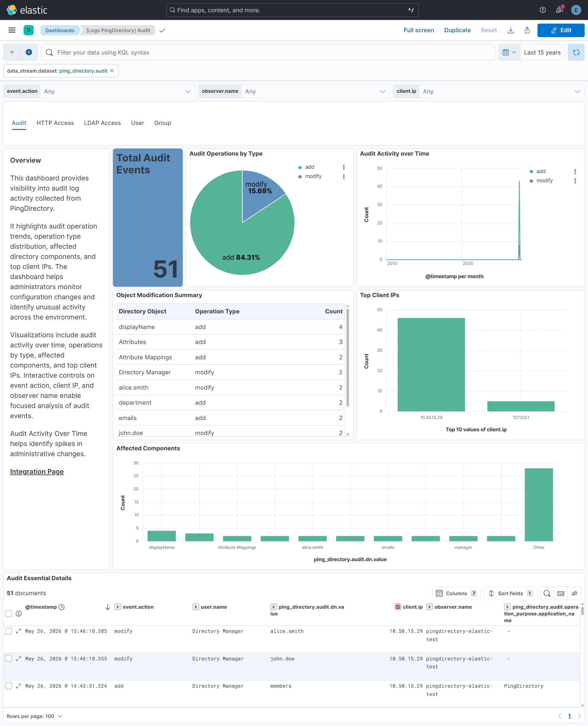Image resolution: width=588 pixels, height=726 pixels.
Task: Sort by Count column header
Action: click(334, 312)
